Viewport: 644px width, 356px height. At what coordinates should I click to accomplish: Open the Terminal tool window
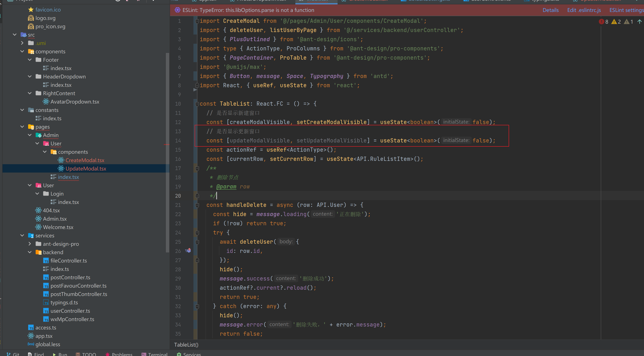coord(154,354)
